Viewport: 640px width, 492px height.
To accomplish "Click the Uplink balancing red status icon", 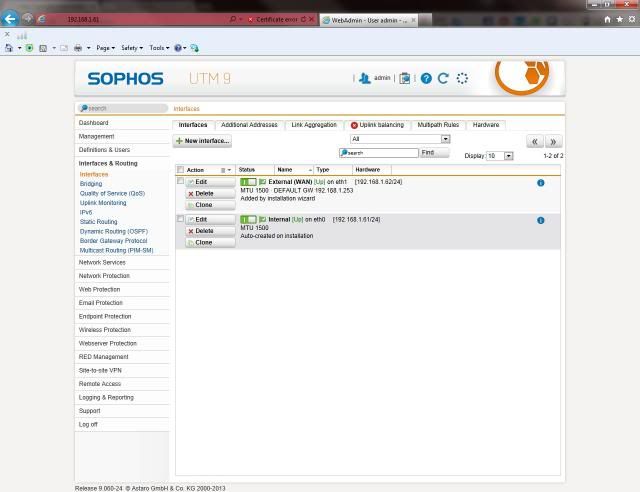I will click(x=354, y=125).
